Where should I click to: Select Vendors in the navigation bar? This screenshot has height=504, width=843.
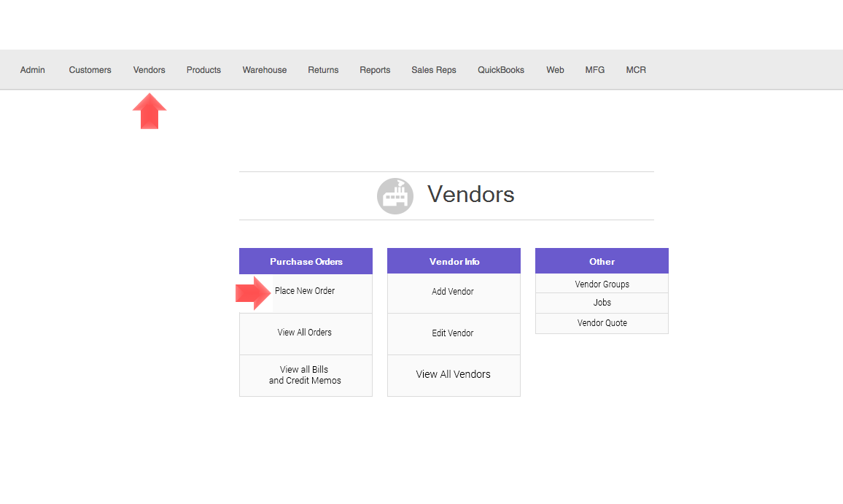point(149,70)
